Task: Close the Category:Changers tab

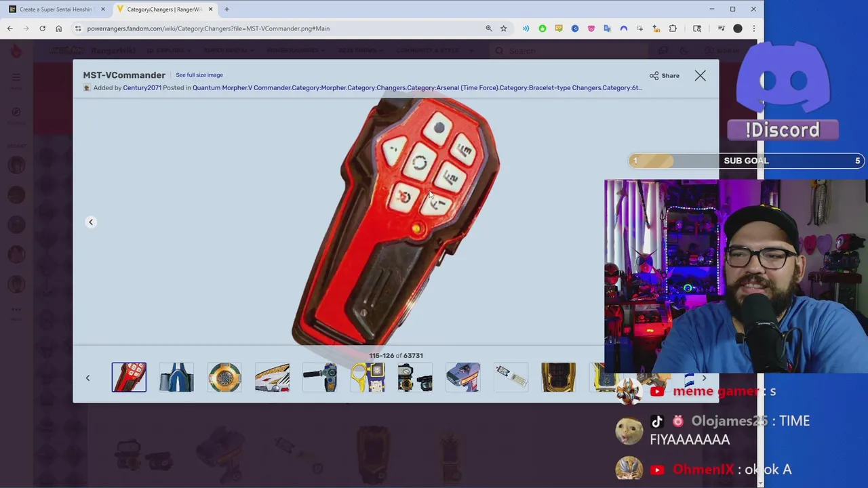Action: pyautogui.click(x=211, y=9)
